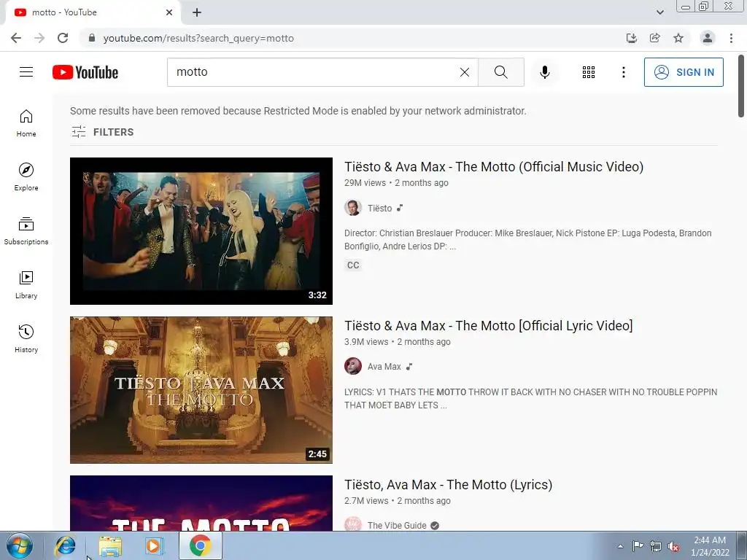
Task: Open History in sidebar
Action: pos(26,338)
